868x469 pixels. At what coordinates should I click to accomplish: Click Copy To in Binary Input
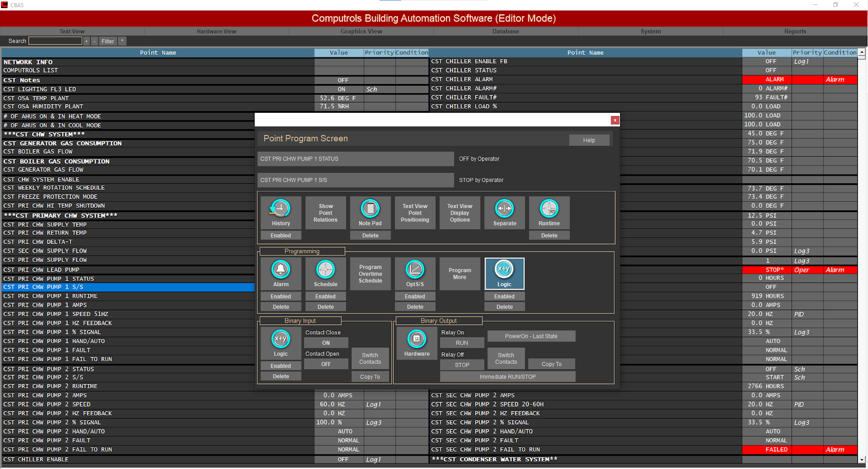[370, 377]
